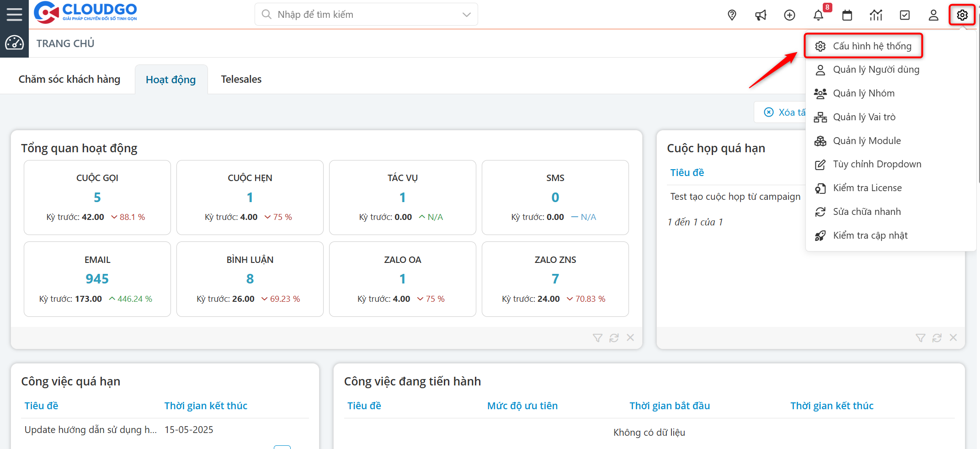
Task: Choose Quản lý Người dùng from menu
Action: click(876, 69)
